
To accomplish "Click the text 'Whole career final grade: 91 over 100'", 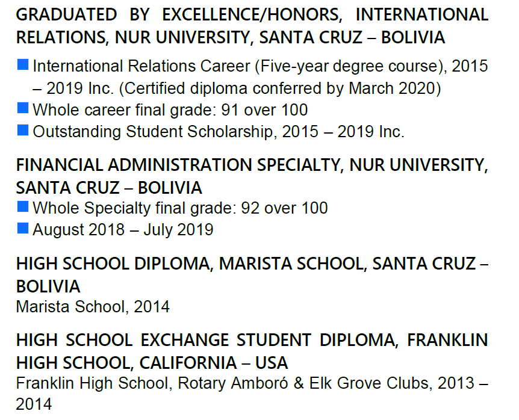I will [170, 110].
